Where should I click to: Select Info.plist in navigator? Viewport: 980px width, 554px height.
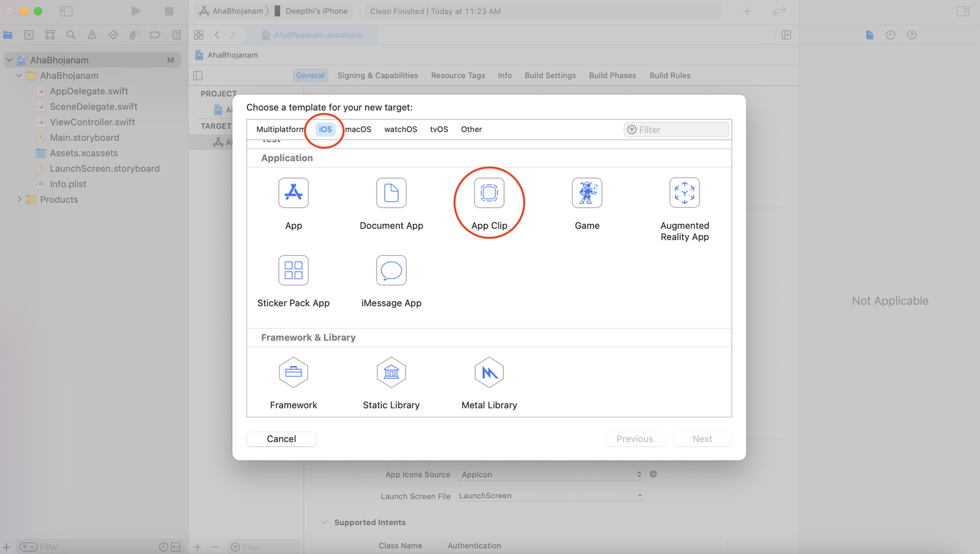pos(68,184)
